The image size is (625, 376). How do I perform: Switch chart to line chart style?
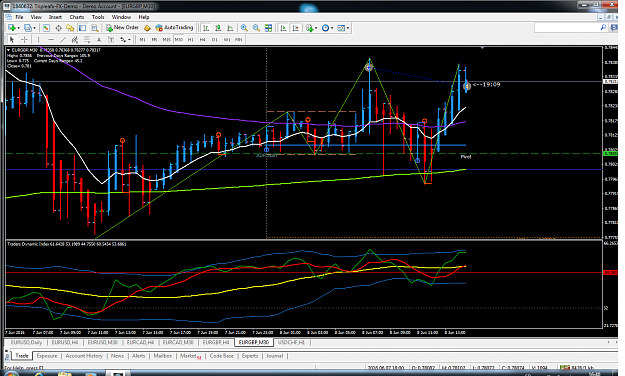230,28
